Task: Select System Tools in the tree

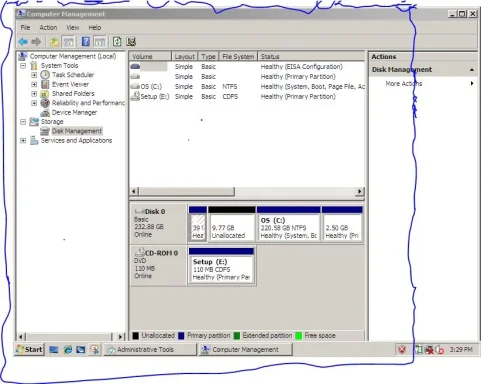Action: (x=59, y=65)
